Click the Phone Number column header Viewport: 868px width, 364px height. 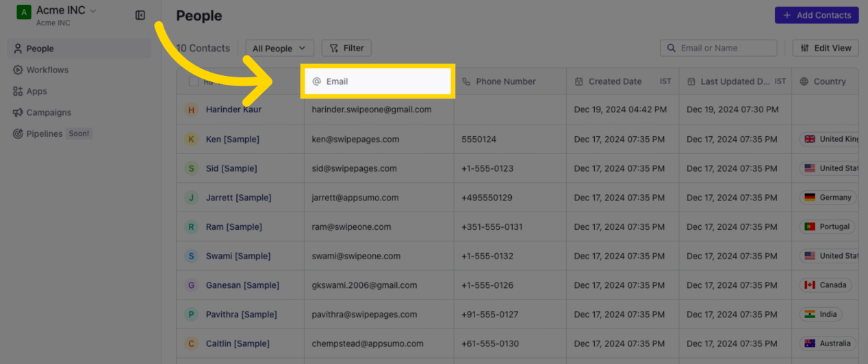point(505,81)
